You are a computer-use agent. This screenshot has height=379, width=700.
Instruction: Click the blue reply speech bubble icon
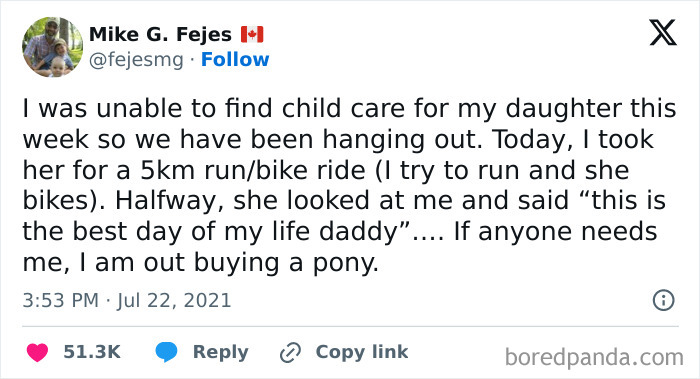[166, 352]
